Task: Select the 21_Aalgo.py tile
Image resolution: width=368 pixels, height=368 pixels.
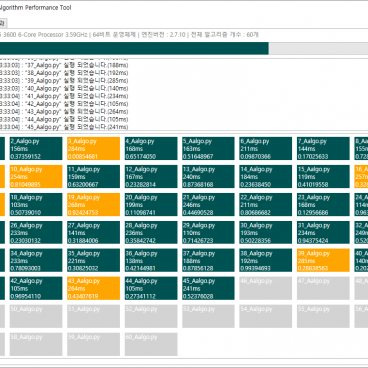Action: 208,205
